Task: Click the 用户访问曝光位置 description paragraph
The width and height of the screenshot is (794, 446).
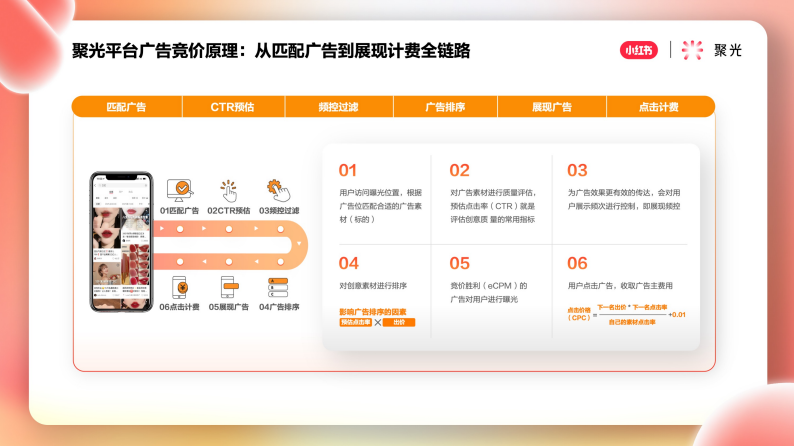Action: (x=380, y=206)
